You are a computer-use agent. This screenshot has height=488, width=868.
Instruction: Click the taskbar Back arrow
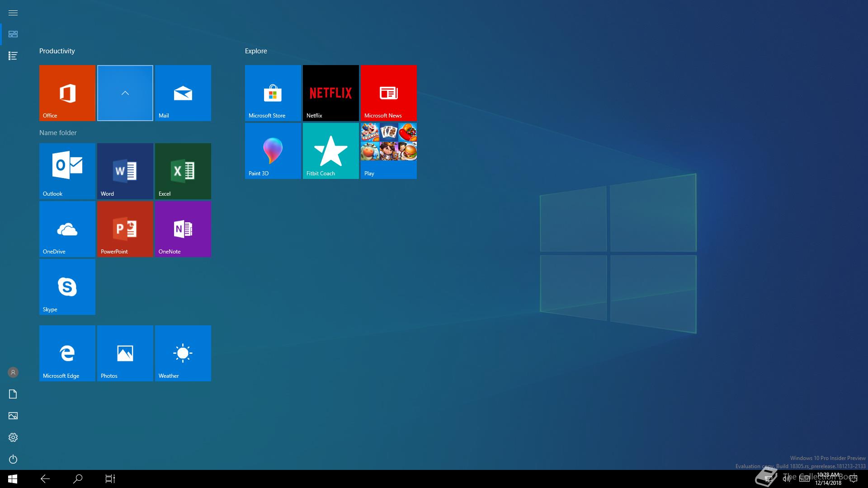pos(45,479)
